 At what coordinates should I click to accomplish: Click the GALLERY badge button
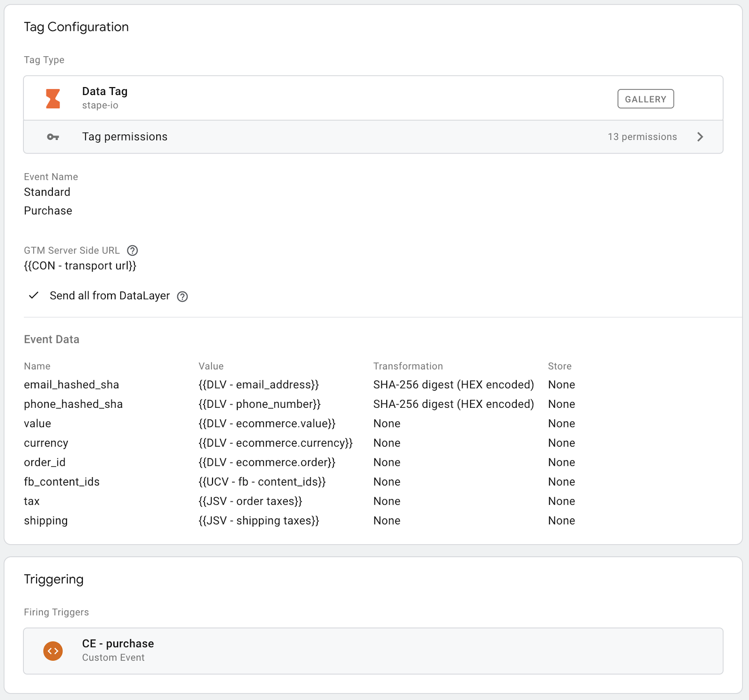[x=646, y=99]
